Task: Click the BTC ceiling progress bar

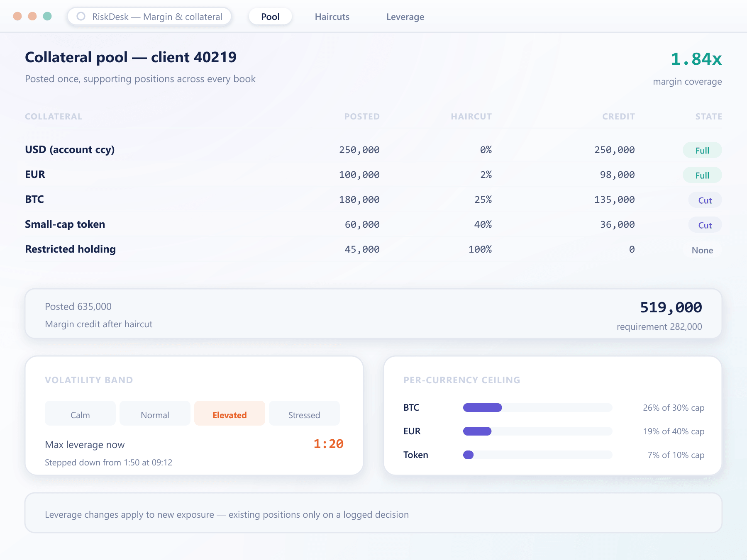Action: [x=537, y=407]
